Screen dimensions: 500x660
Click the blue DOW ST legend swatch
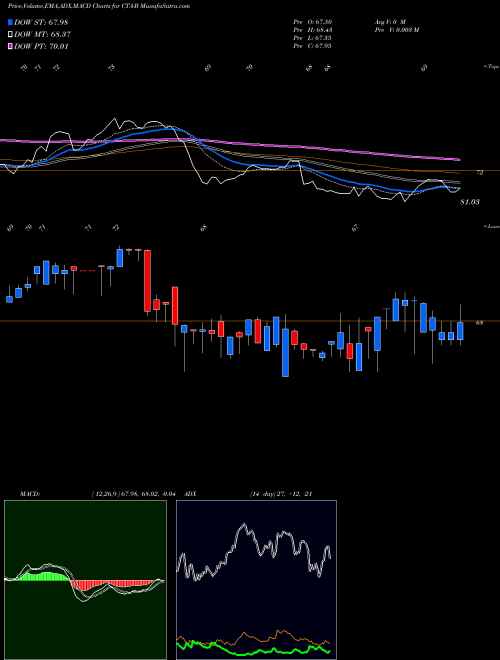pos(10,22)
